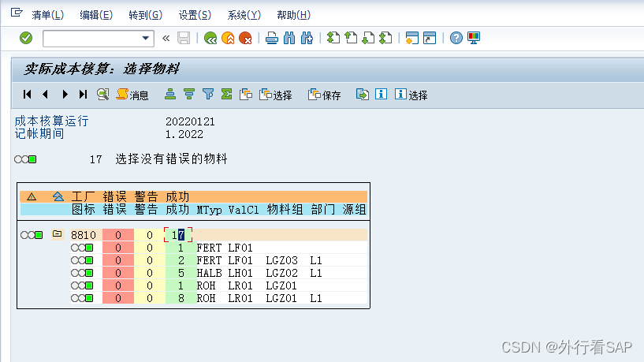Go to previous entry in list toolbar
Viewport: 644px width, 362px height.
pos(45,95)
